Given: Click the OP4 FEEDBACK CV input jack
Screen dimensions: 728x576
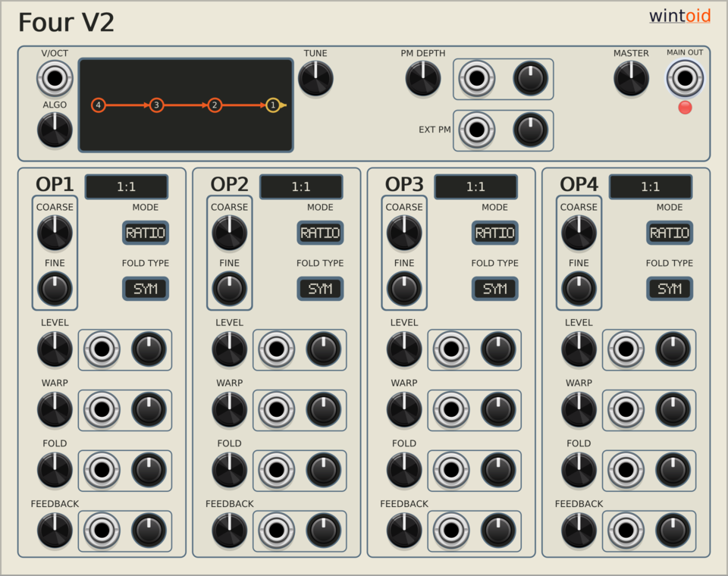Looking at the screenshot, I should click(x=626, y=530).
